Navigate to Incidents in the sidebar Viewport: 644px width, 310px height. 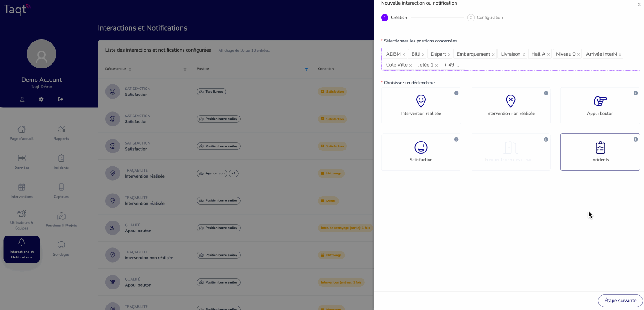[61, 162]
